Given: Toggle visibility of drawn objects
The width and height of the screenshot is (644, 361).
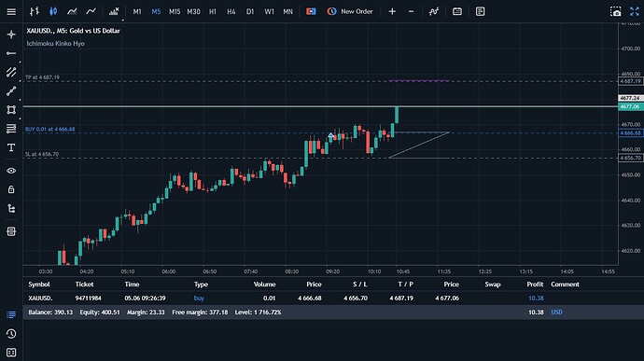Looking at the screenshot, I should [x=11, y=171].
